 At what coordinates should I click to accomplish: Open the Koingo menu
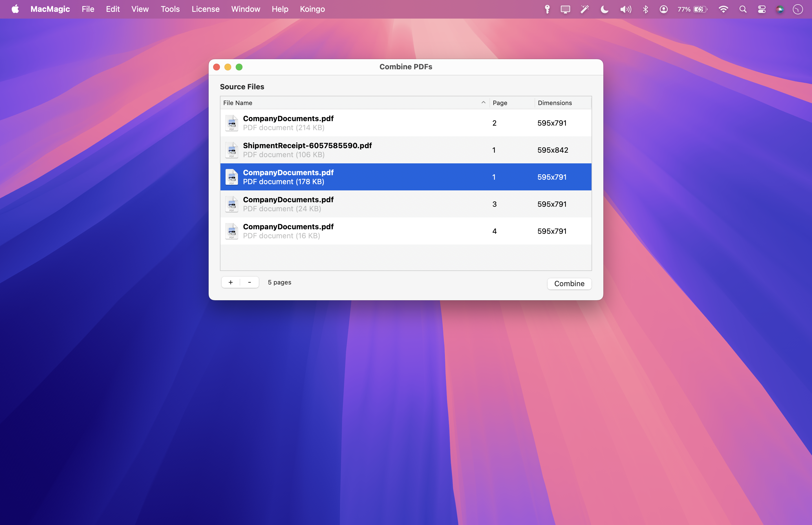tap(312, 9)
